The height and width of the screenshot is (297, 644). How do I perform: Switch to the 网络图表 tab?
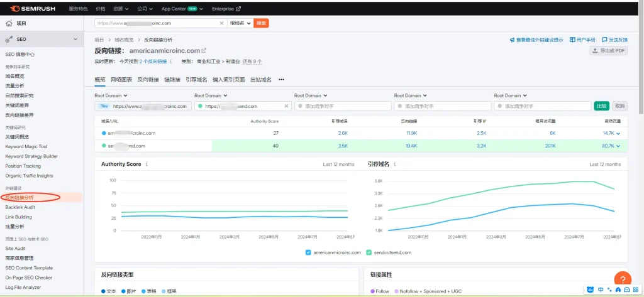(x=121, y=80)
